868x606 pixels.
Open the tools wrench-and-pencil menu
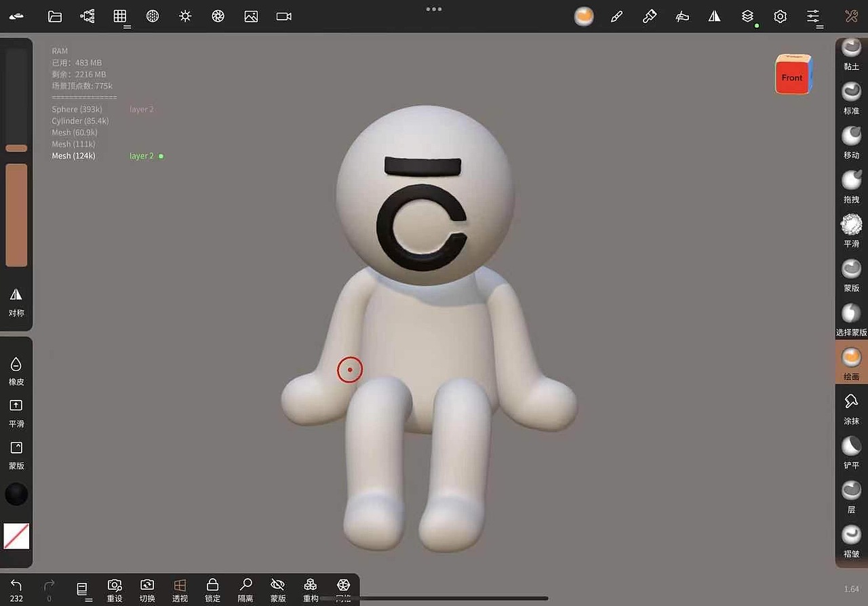[x=851, y=16]
